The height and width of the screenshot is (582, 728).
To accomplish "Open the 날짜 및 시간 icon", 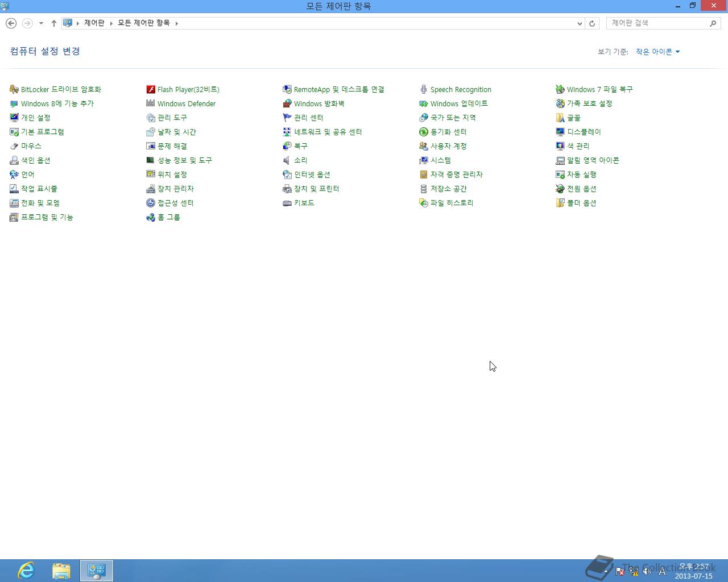I will (x=151, y=132).
